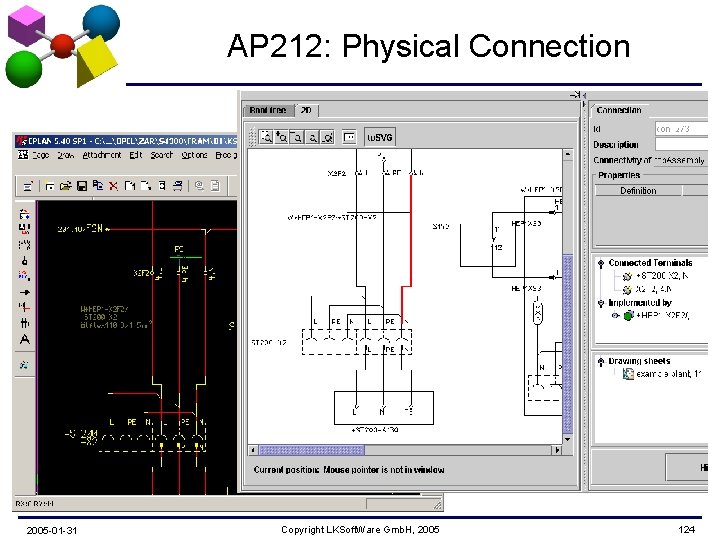Click the horizontal scrollbar right arrow
The height and width of the screenshot is (540, 720).
click(x=557, y=450)
